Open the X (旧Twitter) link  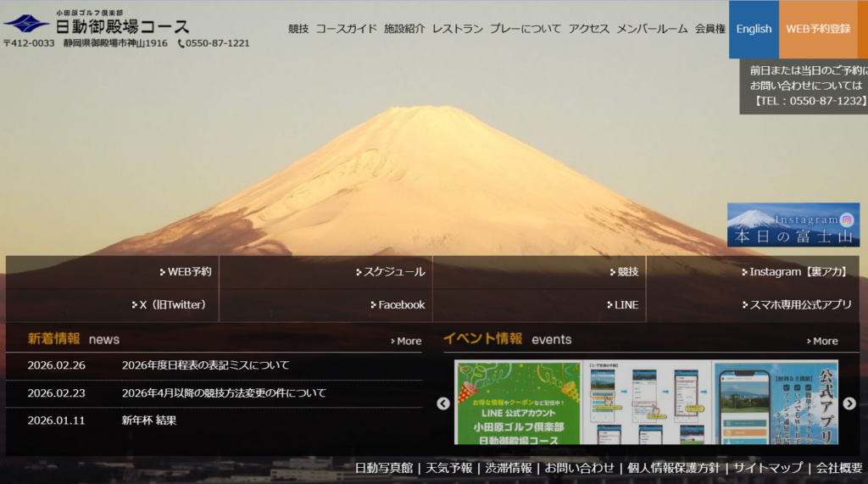tap(172, 304)
